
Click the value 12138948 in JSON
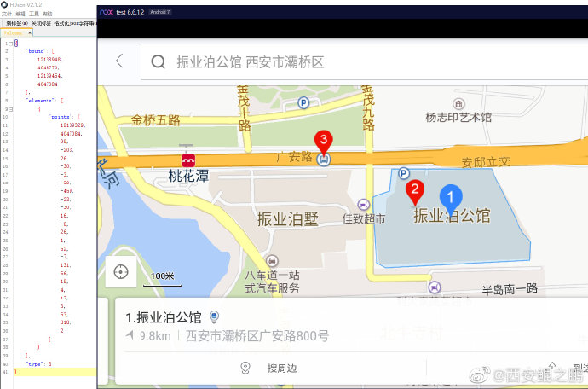[x=49, y=60]
